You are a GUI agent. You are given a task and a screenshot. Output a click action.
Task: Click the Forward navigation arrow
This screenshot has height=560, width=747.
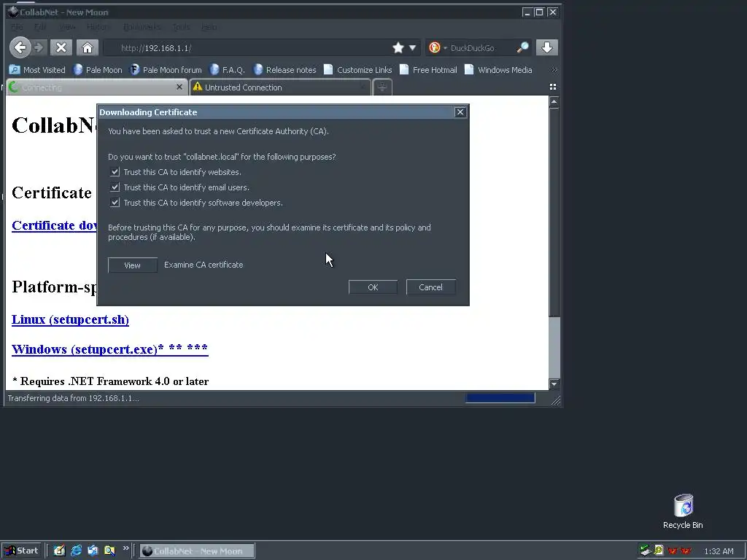[39, 47]
